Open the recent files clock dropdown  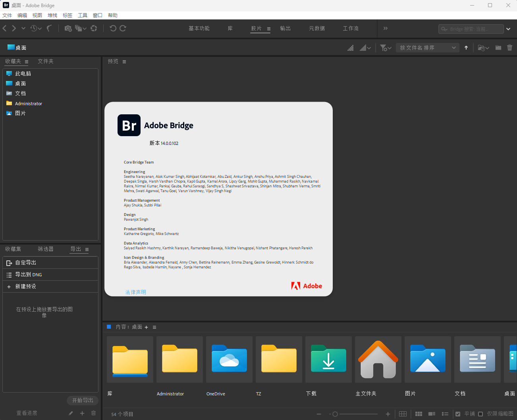(36, 28)
